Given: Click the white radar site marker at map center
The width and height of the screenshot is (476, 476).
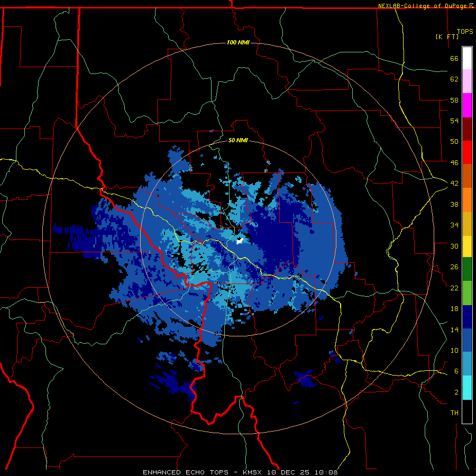Looking at the screenshot, I should 240,241.
